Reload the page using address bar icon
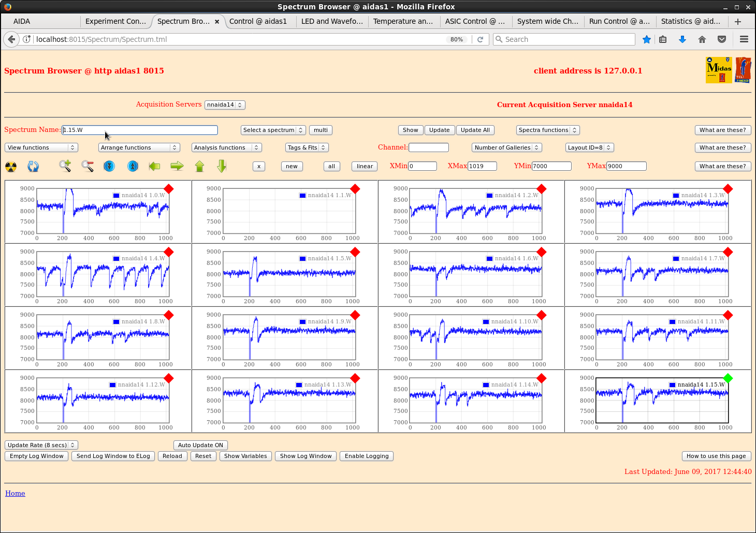The width and height of the screenshot is (756, 533). [480, 39]
